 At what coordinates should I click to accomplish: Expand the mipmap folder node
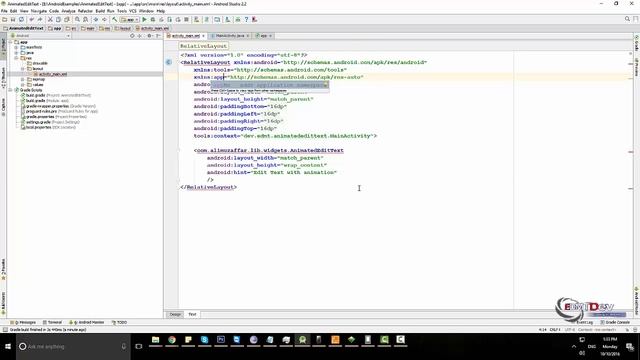point(22,79)
